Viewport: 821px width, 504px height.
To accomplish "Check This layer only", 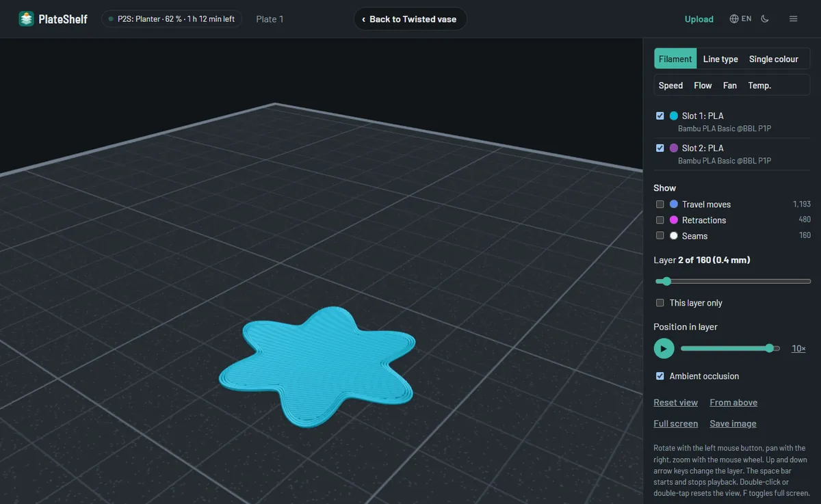I will [x=660, y=303].
